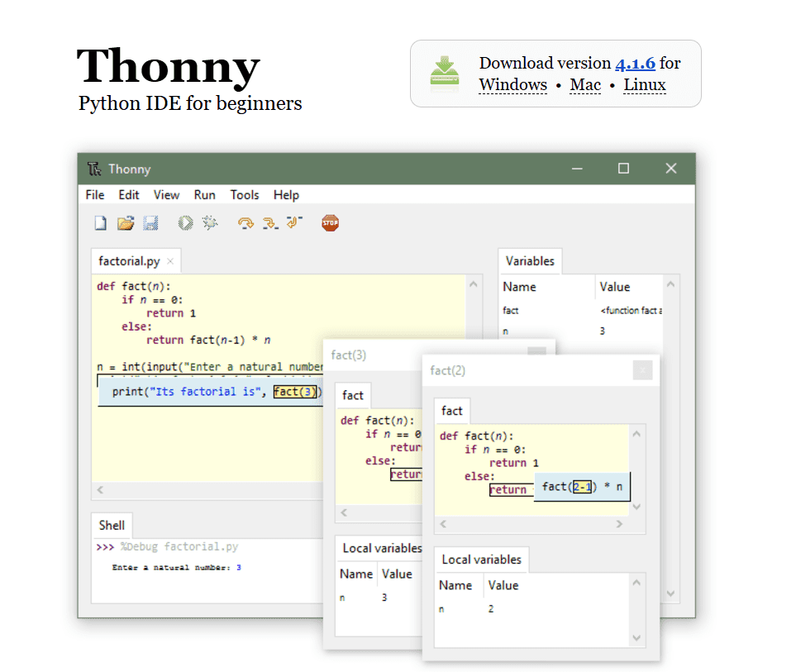Click the main editor scroll-left arrow
The height and width of the screenshot is (672, 796).
(101, 490)
